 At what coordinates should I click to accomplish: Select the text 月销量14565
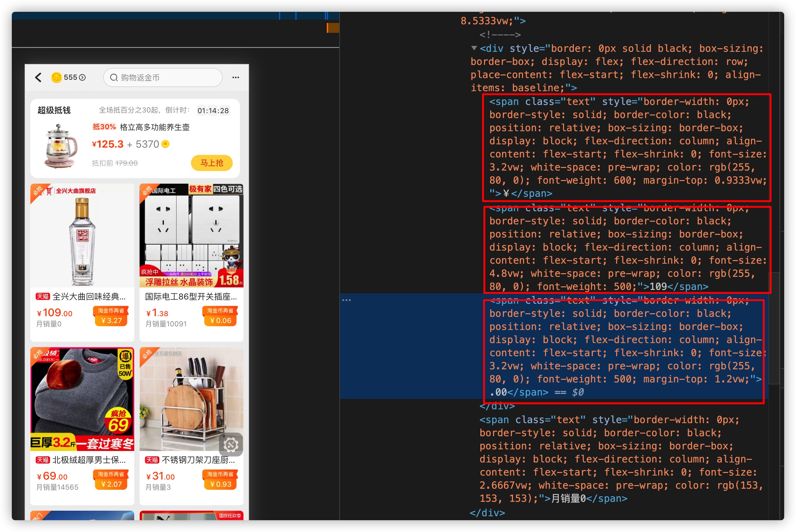tap(57, 487)
